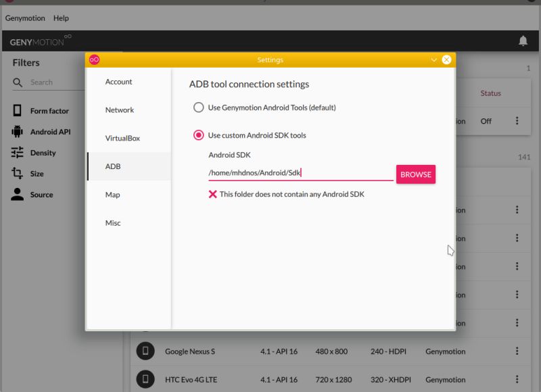Image resolution: width=541 pixels, height=392 pixels.
Task: Click the phone icon next to Google Nexus S
Action: click(145, 351)
